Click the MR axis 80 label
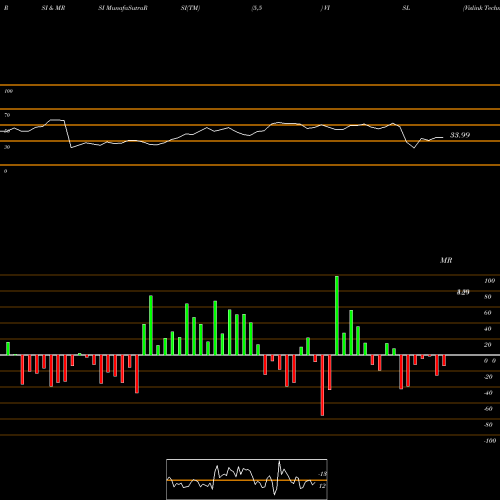This screenshot has width=500, height=500. click(488, 297)
